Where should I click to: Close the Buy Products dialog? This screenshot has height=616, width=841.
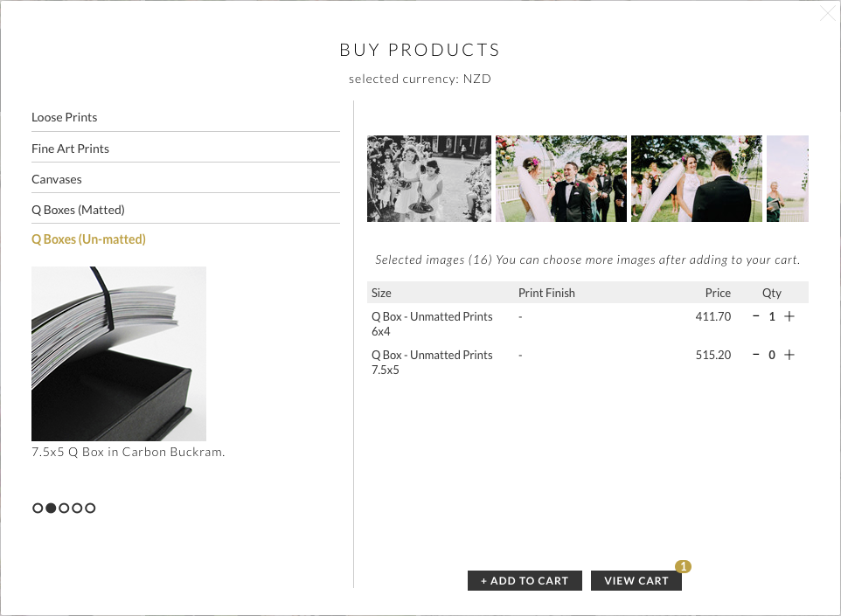(827, 14)
